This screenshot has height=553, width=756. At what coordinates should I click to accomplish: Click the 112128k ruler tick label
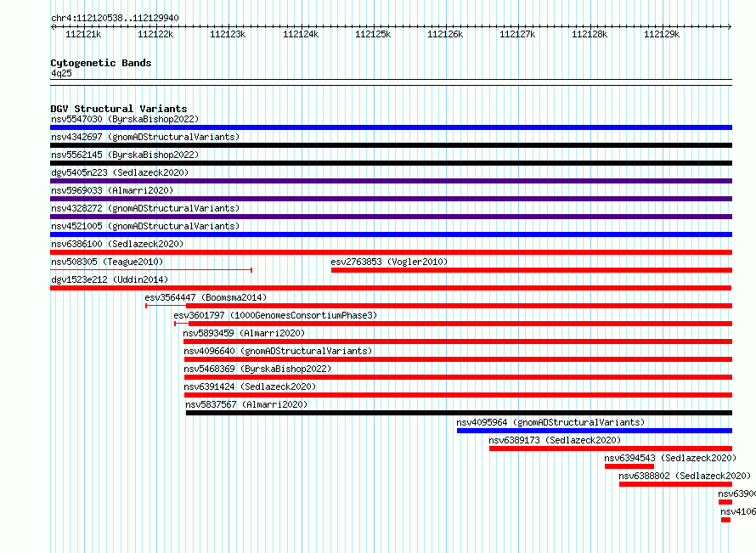(590, 34)
